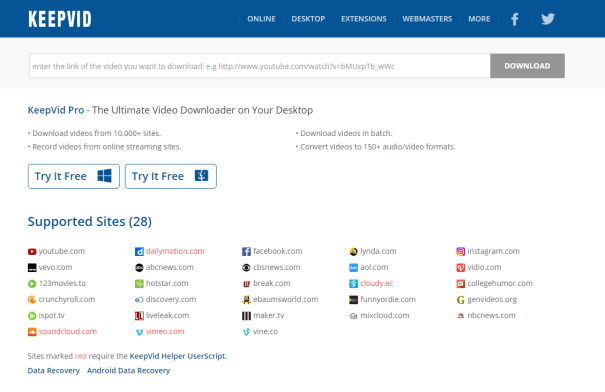605x392 pixels.
Task: Open the soundcloud.com link
Action: pos(68,331)
